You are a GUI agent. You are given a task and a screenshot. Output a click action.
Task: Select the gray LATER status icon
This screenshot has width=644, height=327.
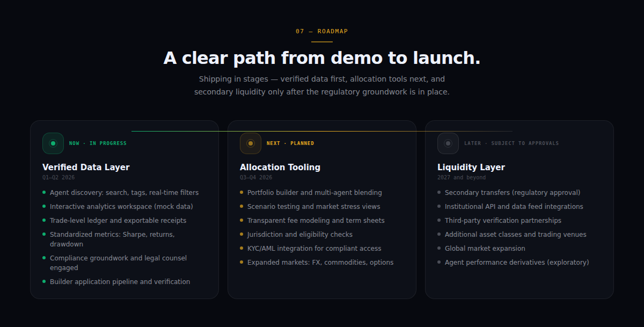[x=448, y=143]
